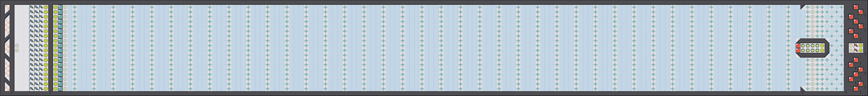The height and width of the screenshot is (96, 868).
Task: Select the upper yellow circle inside the dark enclosure
Action: 822,46
